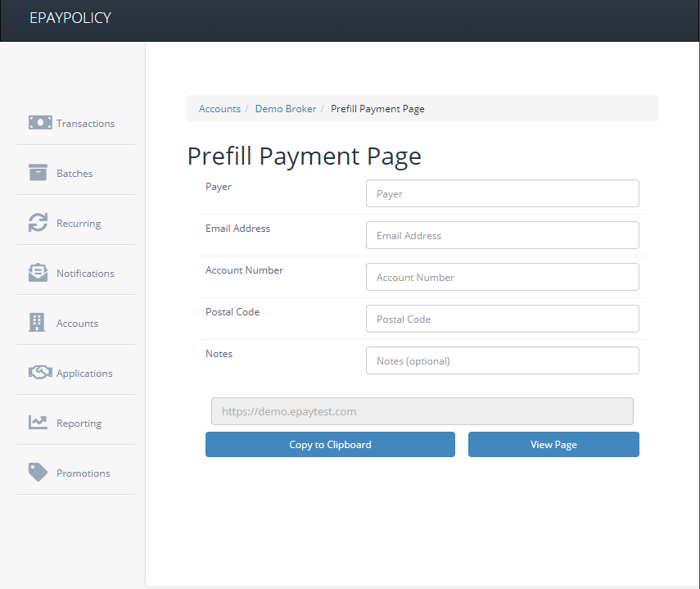Click the Prefill Payment Page breadcrumb text

tap(377, 109)
